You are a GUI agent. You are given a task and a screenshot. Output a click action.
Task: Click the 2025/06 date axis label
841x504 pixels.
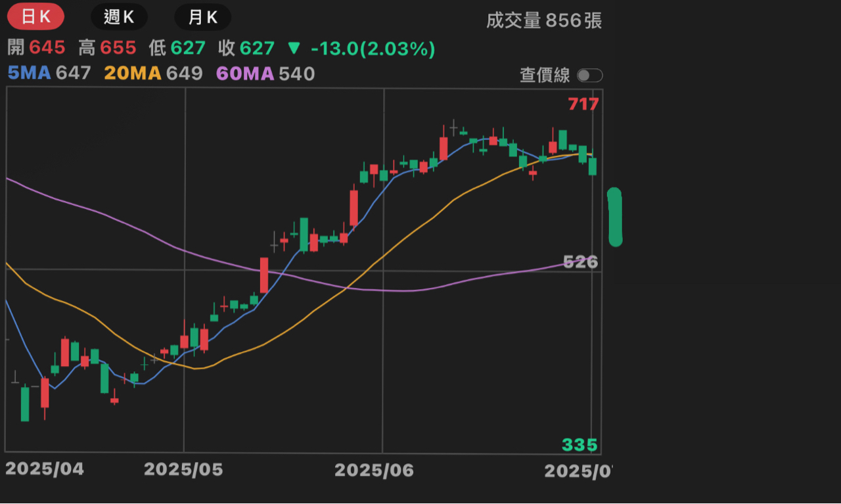tap(374, 470)
